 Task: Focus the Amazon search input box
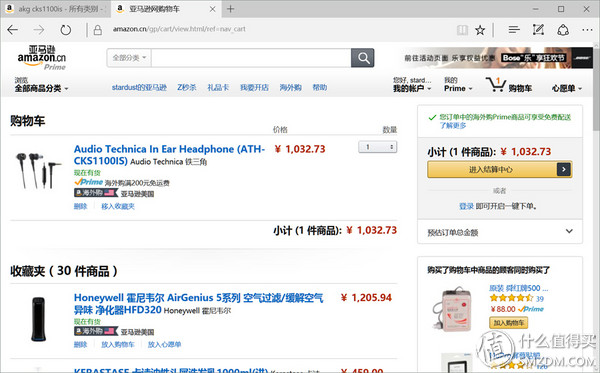click(x=251, y=58)
